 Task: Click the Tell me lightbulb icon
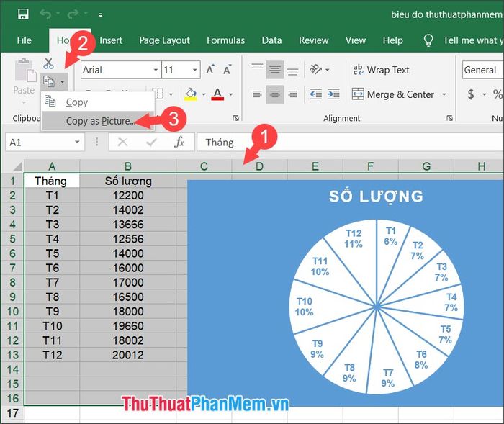pos(429,40)
